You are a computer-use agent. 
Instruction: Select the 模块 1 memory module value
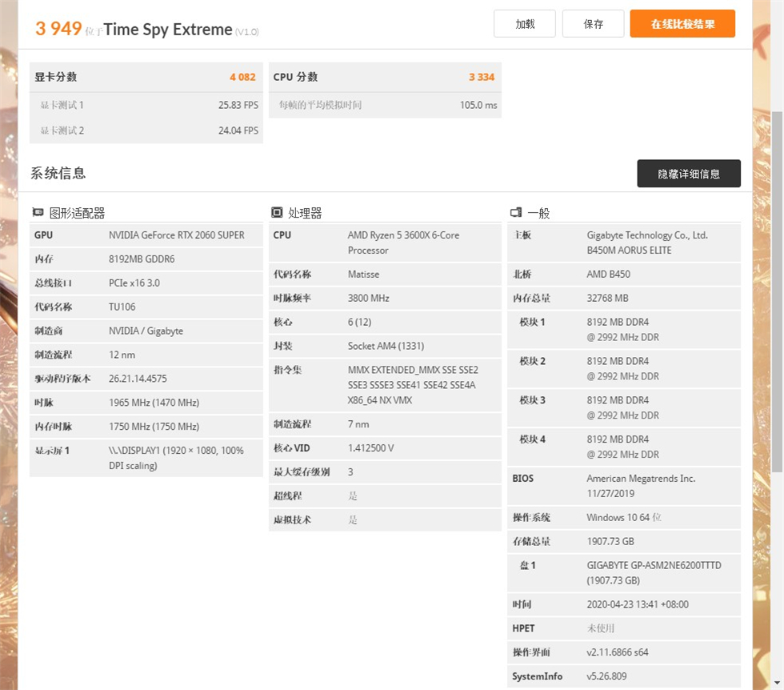click(623, 330)
